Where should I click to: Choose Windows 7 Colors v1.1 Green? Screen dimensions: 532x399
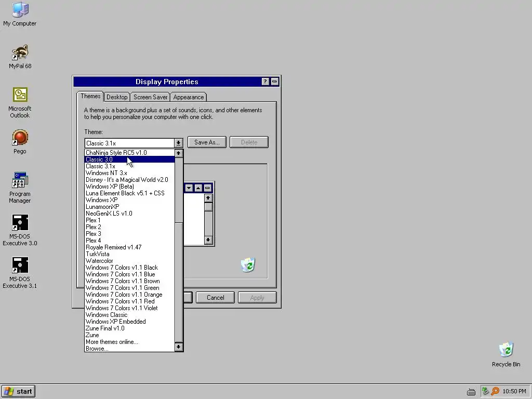(x=129, y=288)
